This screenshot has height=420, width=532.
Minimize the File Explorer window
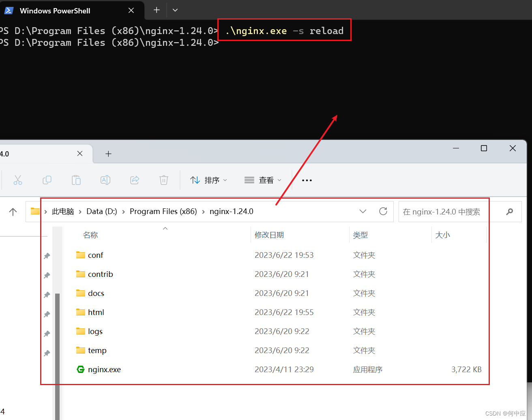(x=456, y=148)
